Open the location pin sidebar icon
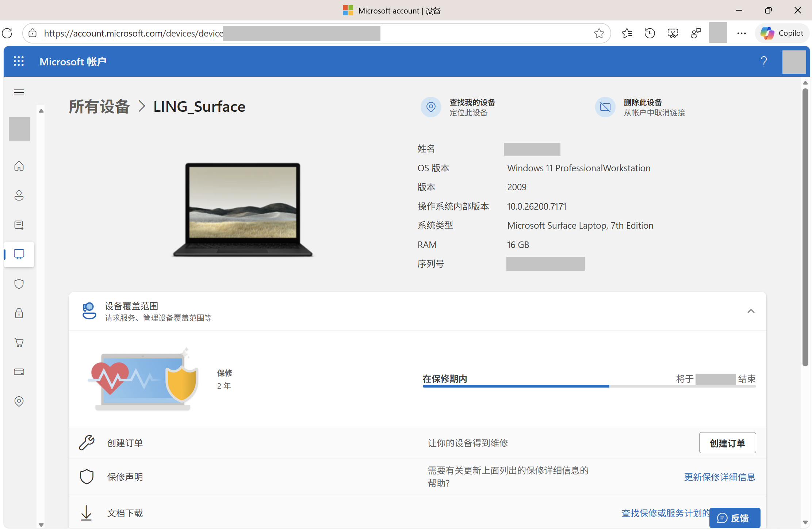 pos(19,401)
